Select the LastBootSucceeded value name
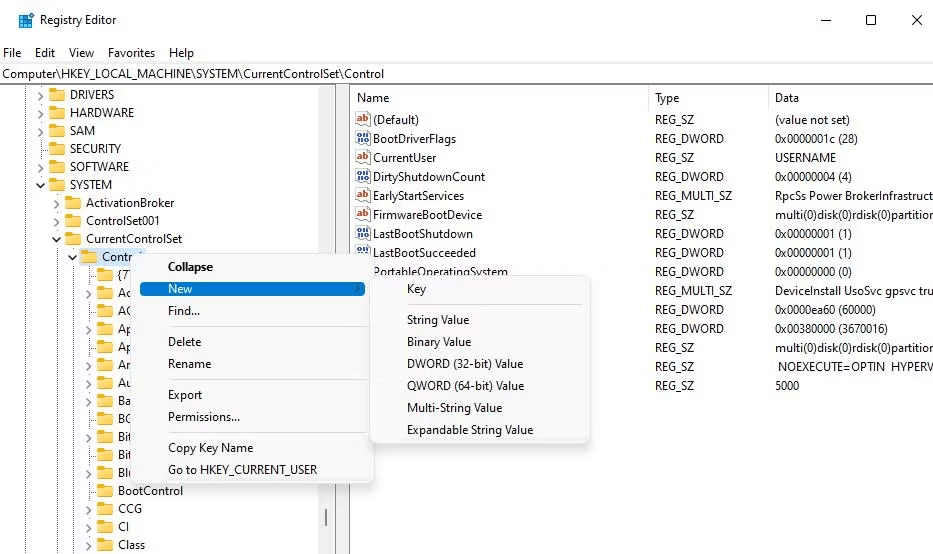Image resolution: width=933 pixels, height=554 pixels. [x=424, y=252]
